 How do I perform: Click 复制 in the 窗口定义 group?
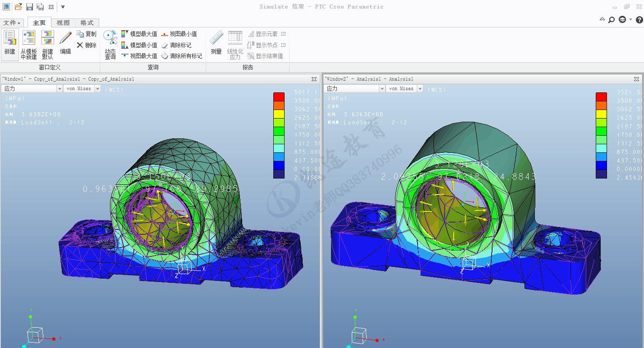(x=87, y=34)
